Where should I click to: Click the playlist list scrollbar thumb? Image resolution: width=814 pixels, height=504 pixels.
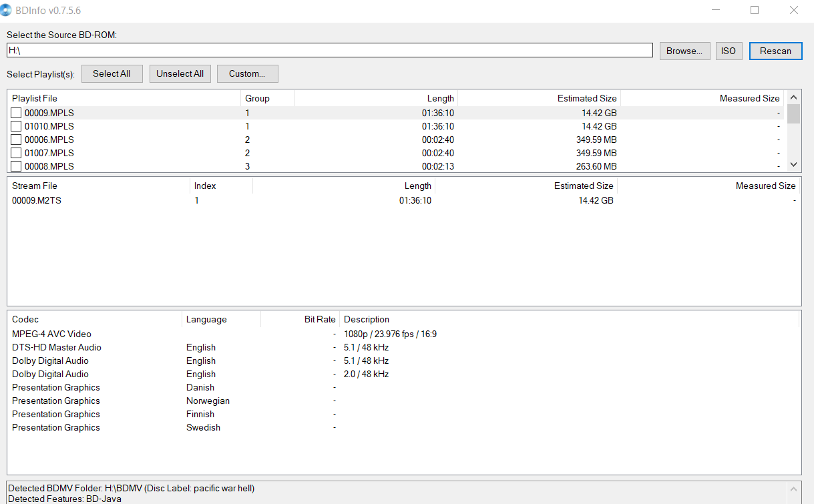793,113
